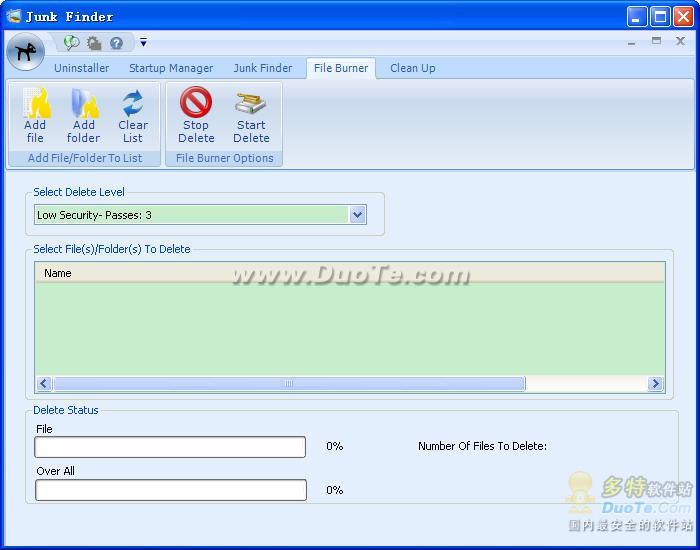Switch to the Uninstaller tab
The width and height of the screenshot is (700, 550).
coord(81,68)
